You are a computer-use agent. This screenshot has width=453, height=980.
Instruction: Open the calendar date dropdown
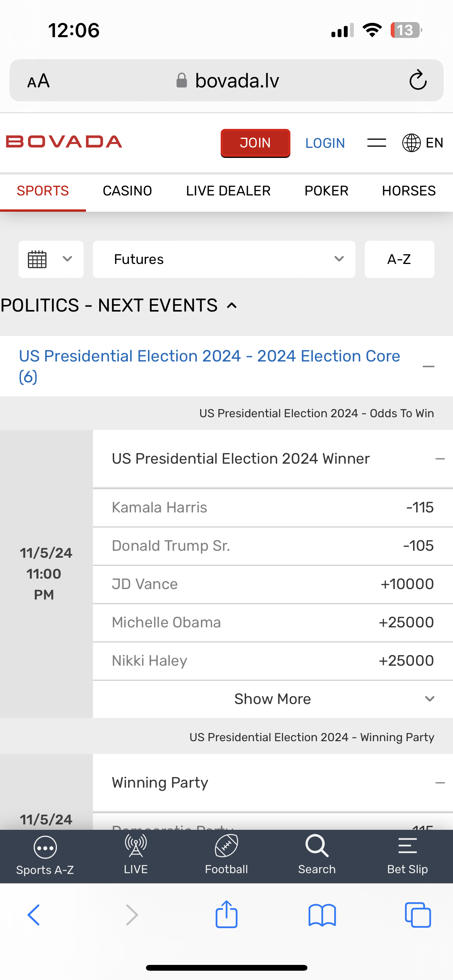coord(51,259)
